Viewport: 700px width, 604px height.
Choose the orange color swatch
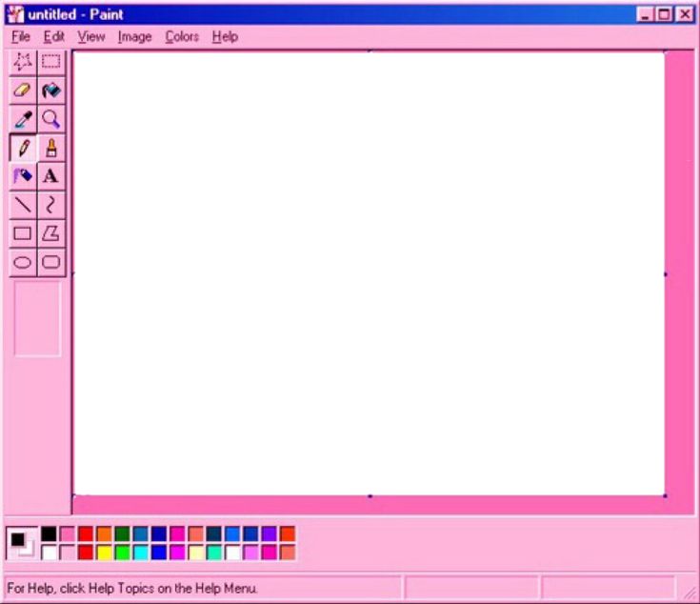(x=104, y=534)
